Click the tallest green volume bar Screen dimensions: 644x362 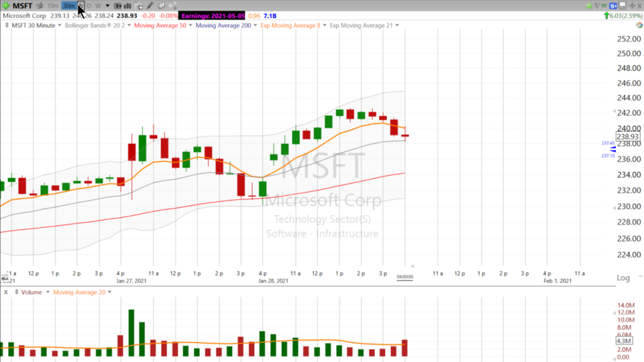coord(131,333)
